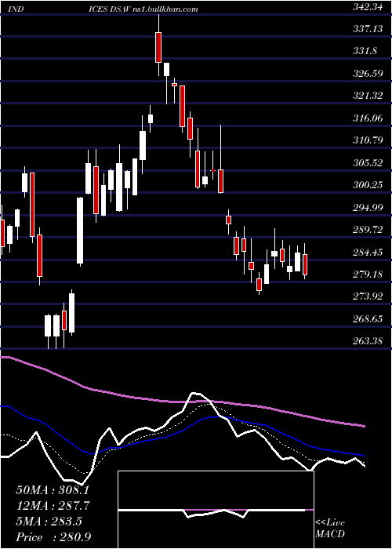The image size is (392, 549).
Task: Click the 50MA : 308.1 readout
Action: coord(53,490)
